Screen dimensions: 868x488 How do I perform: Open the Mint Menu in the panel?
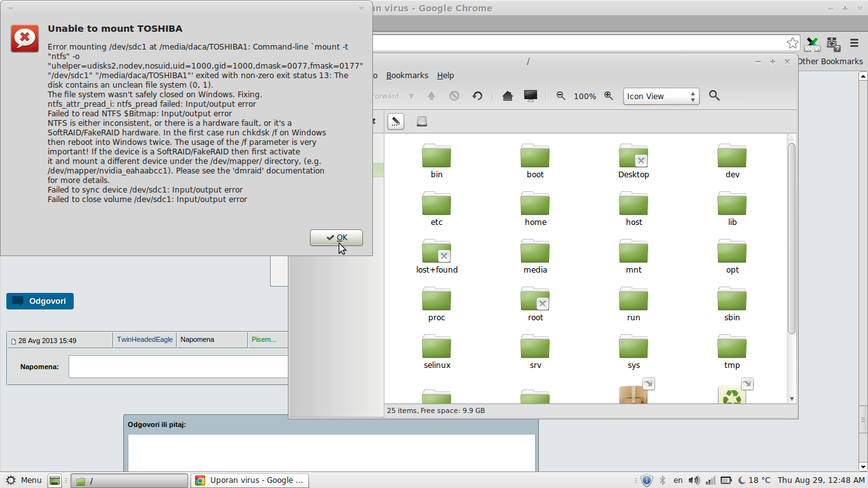24,480
